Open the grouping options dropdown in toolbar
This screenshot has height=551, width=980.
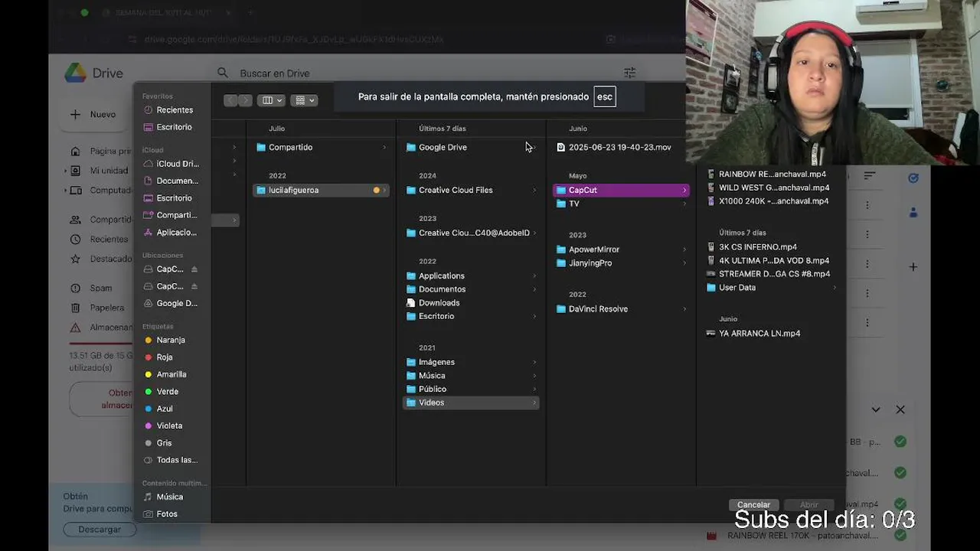click(x=305, y=100)
